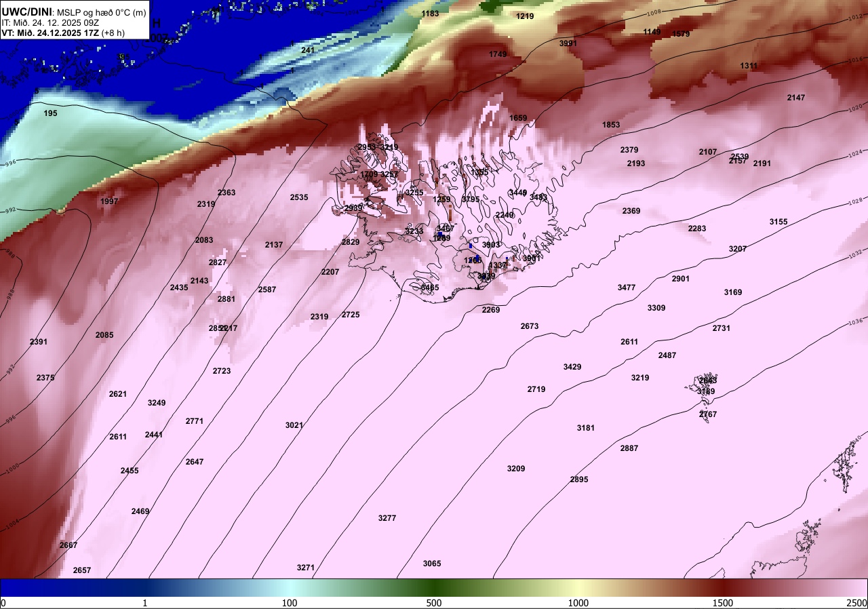
Task: Pick the value 2657 on the map
Action: pos(82,570)
